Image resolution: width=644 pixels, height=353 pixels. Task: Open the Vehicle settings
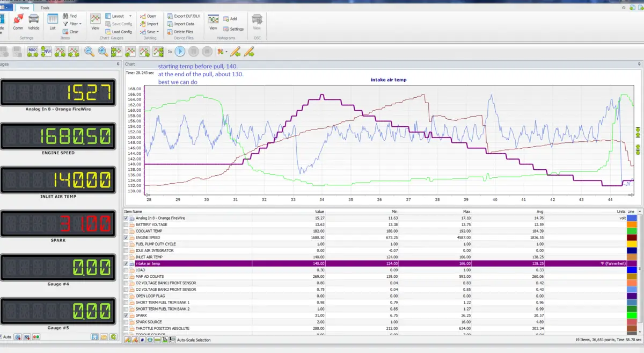33,22
